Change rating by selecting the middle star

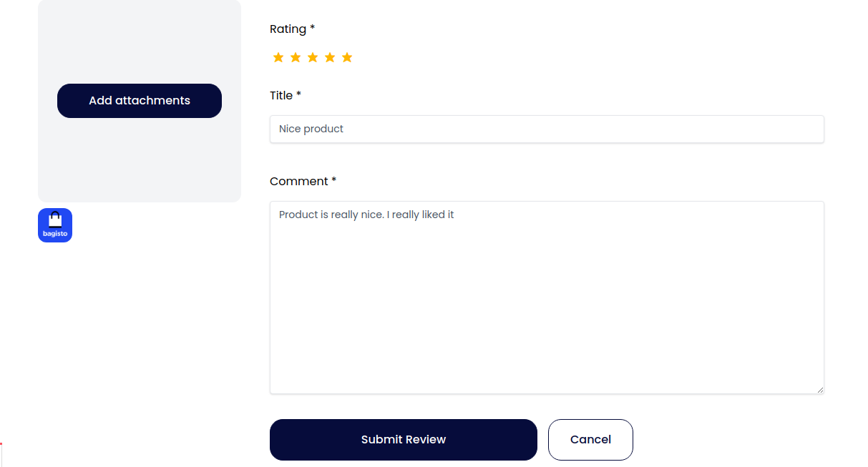point(313,57)
